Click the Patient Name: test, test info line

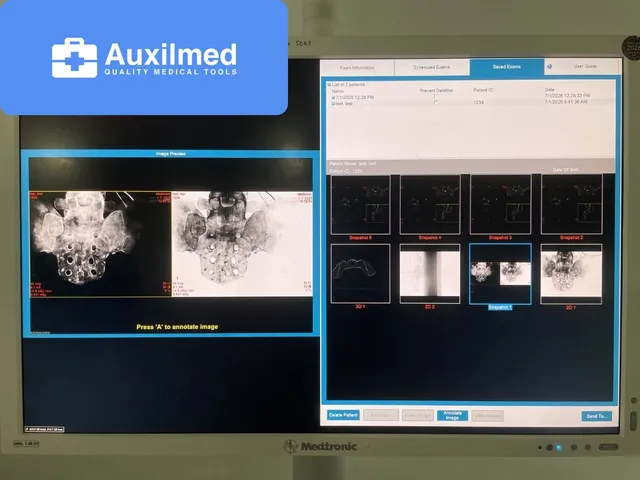pos(353,164)
